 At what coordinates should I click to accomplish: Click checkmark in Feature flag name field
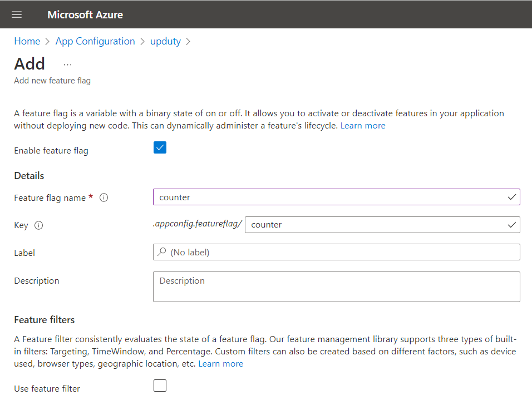511,197
